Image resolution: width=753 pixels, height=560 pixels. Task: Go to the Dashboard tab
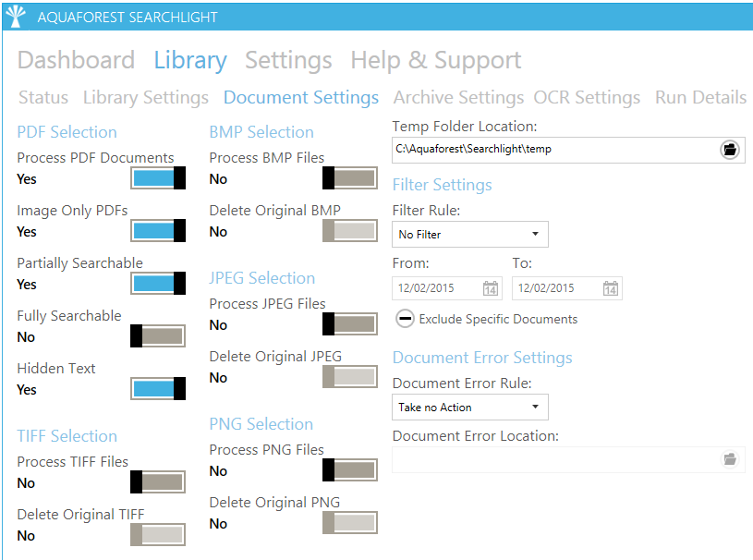coord(76,60)
